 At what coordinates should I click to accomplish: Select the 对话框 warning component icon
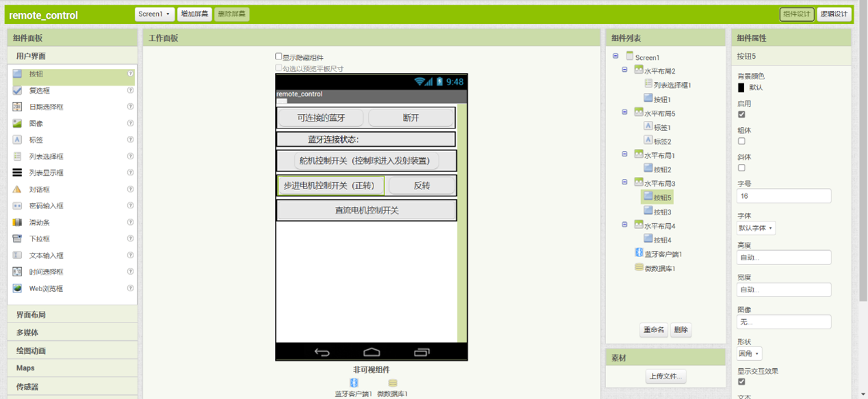(x=17, y=189)
